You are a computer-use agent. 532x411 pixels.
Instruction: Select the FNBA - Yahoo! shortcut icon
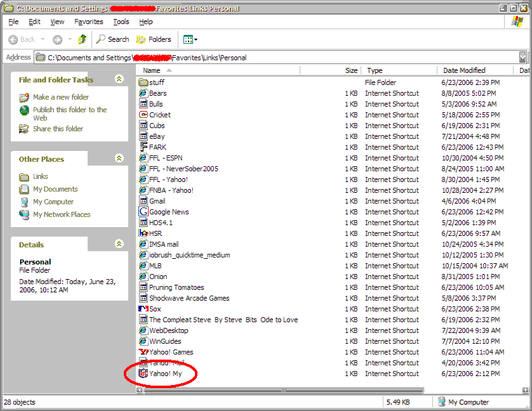(143, 190)
